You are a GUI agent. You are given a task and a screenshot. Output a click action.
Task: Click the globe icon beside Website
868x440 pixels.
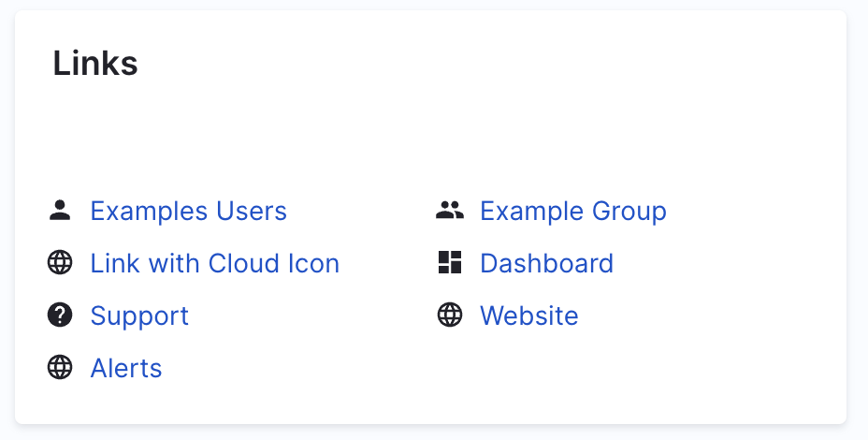pos(450,315)
